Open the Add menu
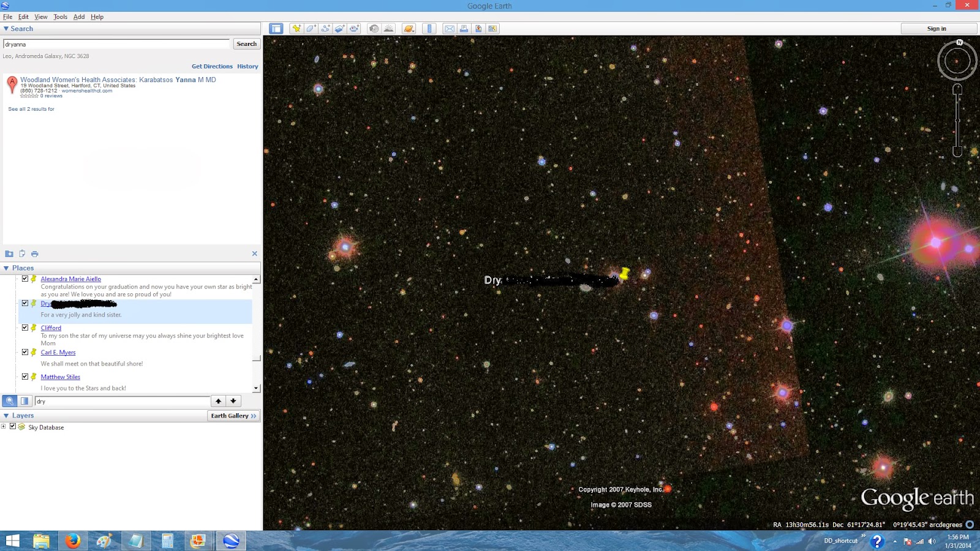Viewport: 980px width, 551px height. [x=79, y=17]
